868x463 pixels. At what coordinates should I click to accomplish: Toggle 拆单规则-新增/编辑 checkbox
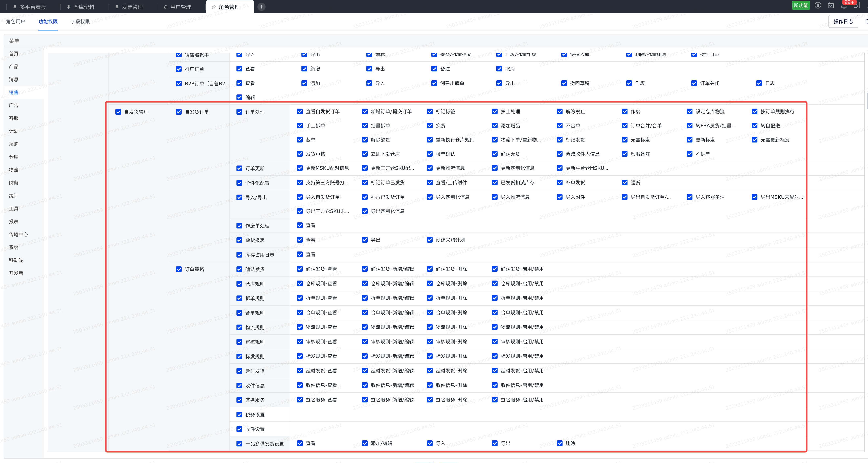point(365,298)
